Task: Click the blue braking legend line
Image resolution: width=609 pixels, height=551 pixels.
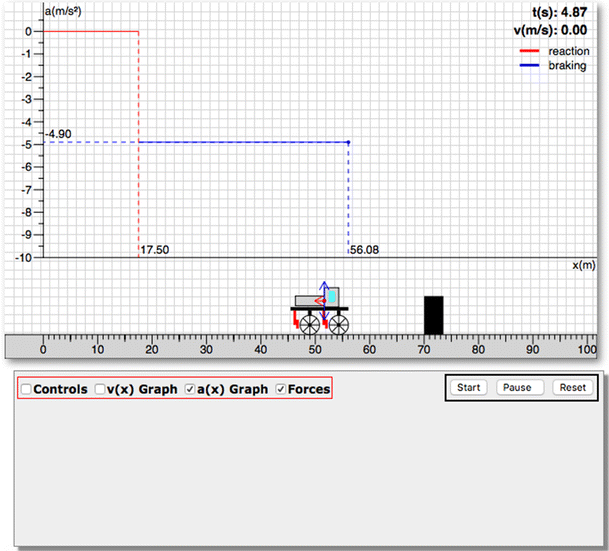Action: 528,65
